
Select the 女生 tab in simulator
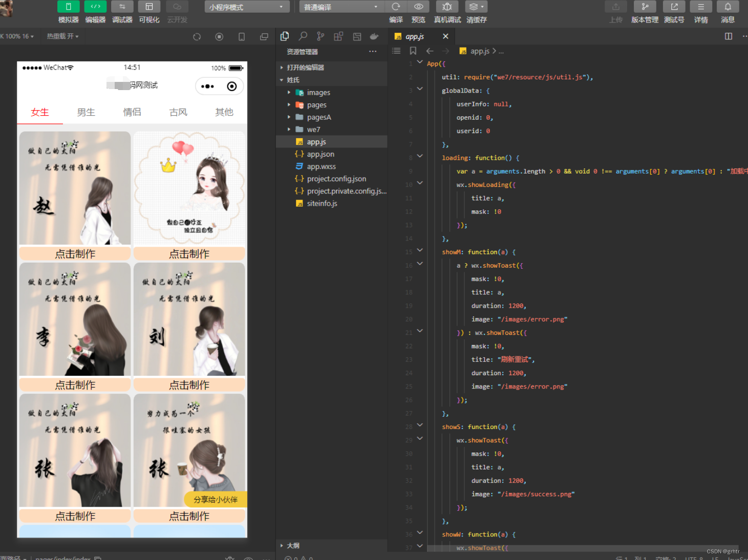(x=40, y=112)
